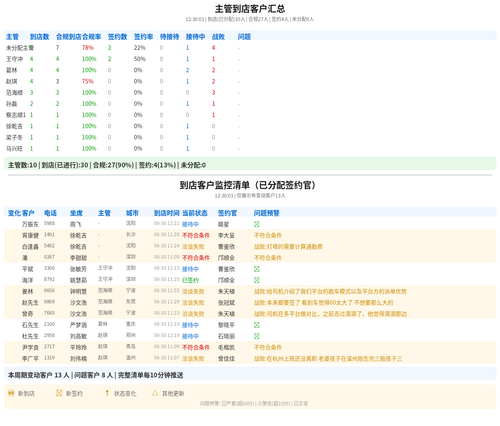Viewport: 500px width, 426px height.
Task: Click the 洽谈失败 status in 姜林's row
Action: point(193,292)
